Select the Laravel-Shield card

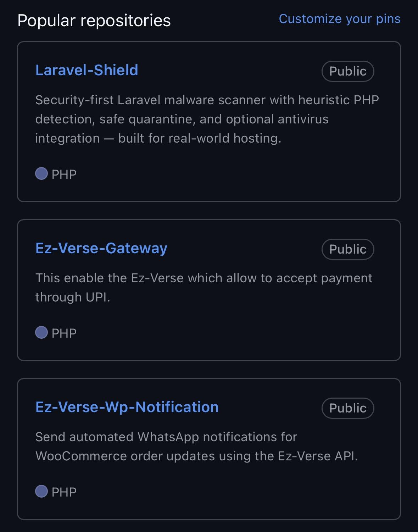(x=209, y=121)
